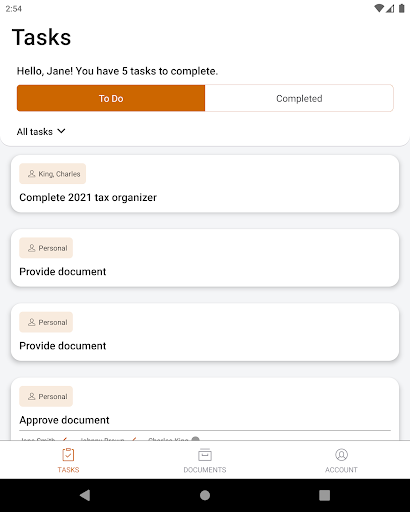
Task: Select the TASKS tab label
Action: point(68,470)
